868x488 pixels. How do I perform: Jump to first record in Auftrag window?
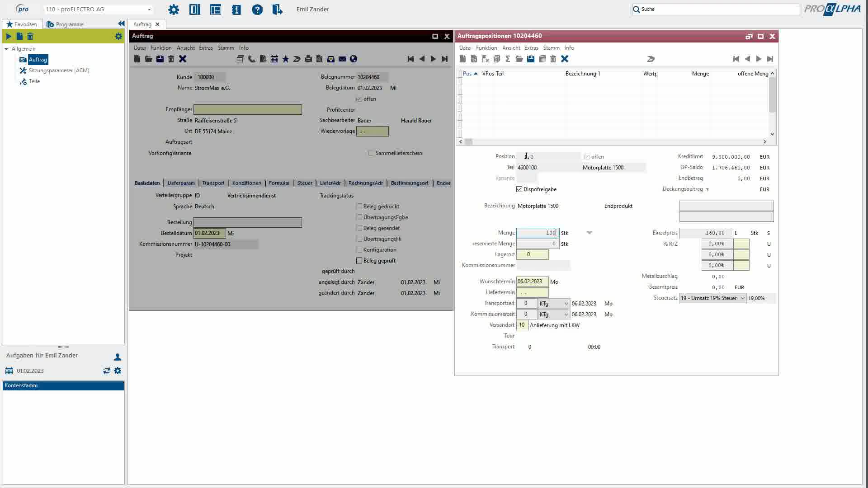pyautogui.click(x=410, y=59)
